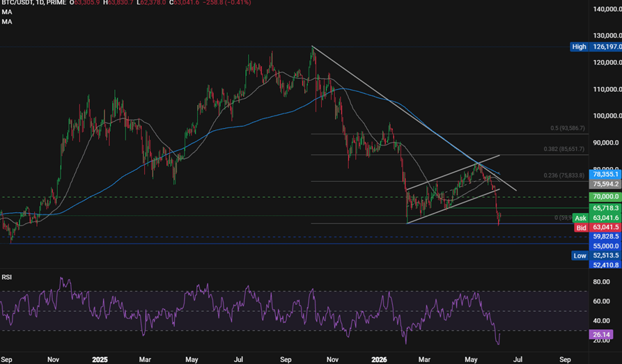622x364 pixels.
Task: Click the 60.00 RSI axis label
Action: [601, 301]
